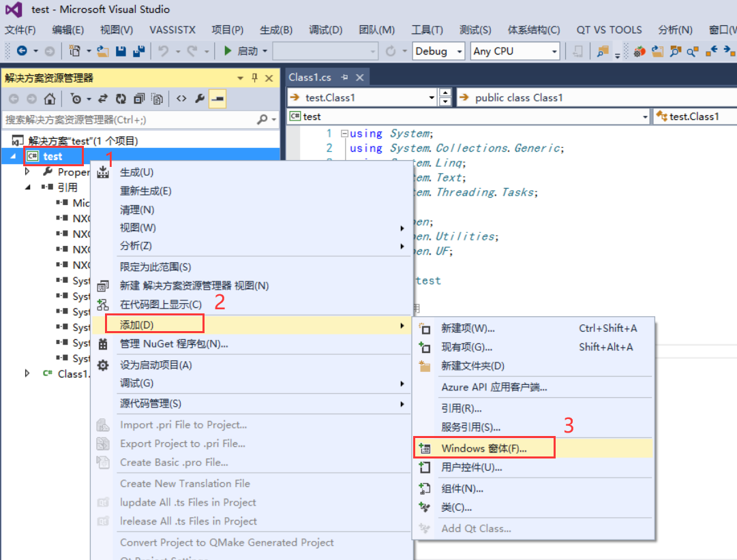Click the collapse all icon in Solution Explorer

(138, 99)
